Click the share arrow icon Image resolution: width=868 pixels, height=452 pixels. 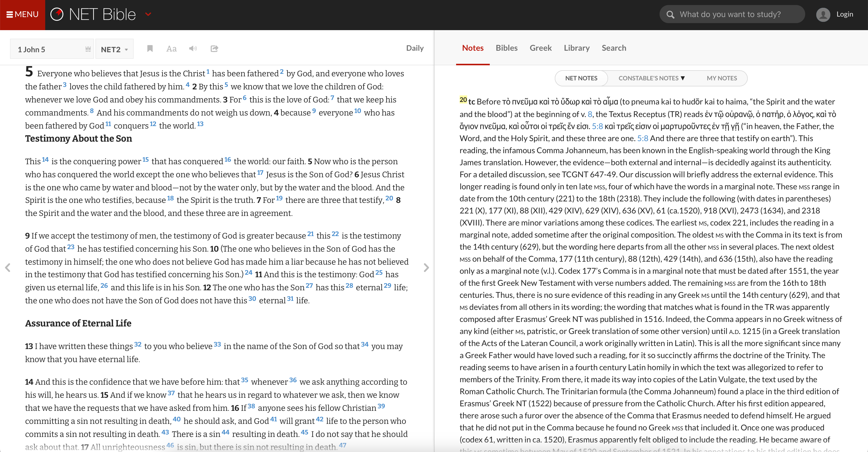[x=214, y=48]
